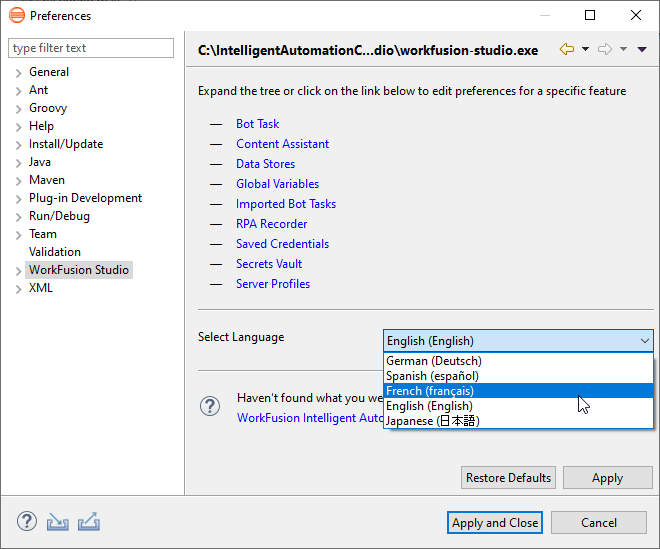This screenshot has width=660, height=549.
Task: Expand the Maven tree node
Action: pyautogui.click(x=18, y=181)
